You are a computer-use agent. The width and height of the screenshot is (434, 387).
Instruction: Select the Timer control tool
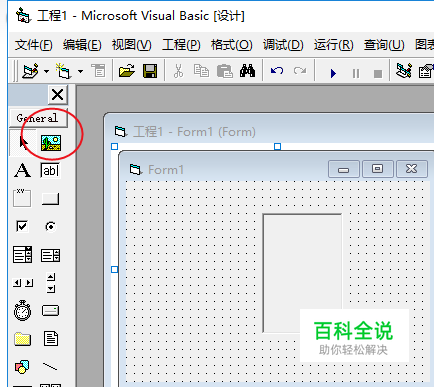click(x=22, y=310)
